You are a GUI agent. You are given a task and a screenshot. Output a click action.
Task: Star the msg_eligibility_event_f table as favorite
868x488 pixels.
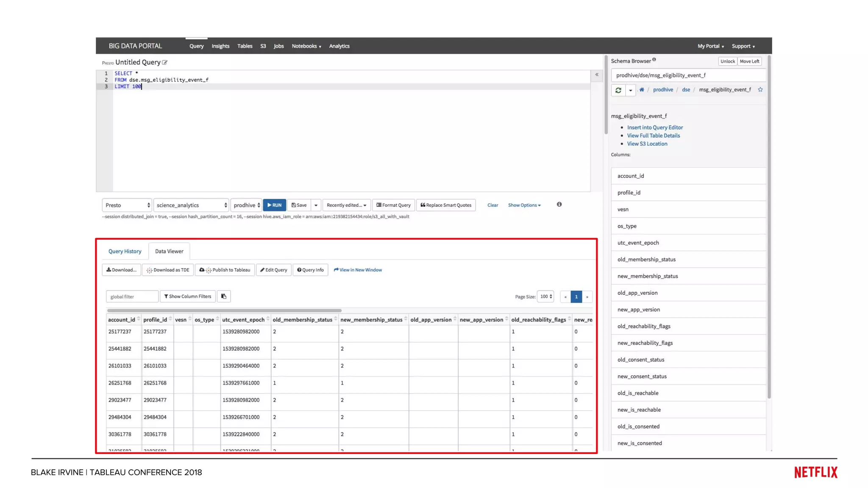[x=760, y=89]
